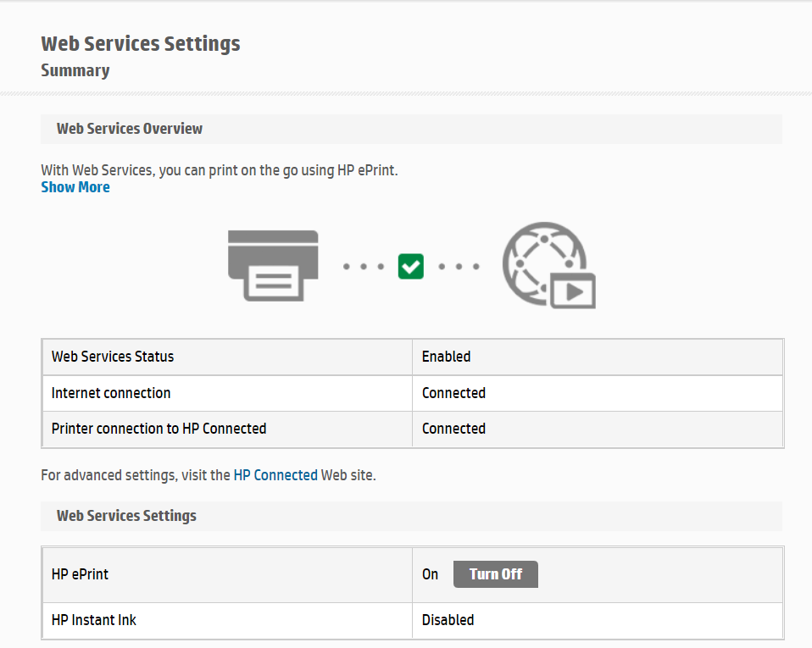Viewport: 812px width, 648px height.
Task: Click the Disabled value for HP Instant Ink
Action: pos(447,620)
